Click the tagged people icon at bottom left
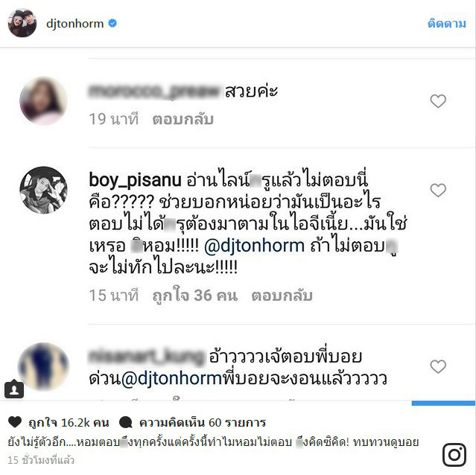 [x=14, y=389]
